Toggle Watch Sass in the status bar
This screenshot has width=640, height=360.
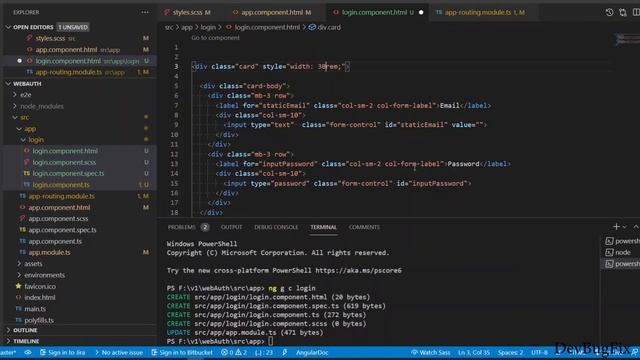point(430,352)
